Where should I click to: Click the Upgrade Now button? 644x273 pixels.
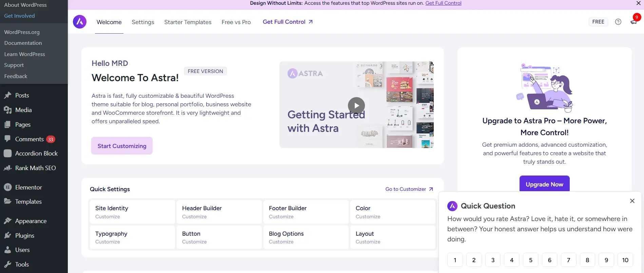pyautogui.click(x=544, y=184)
